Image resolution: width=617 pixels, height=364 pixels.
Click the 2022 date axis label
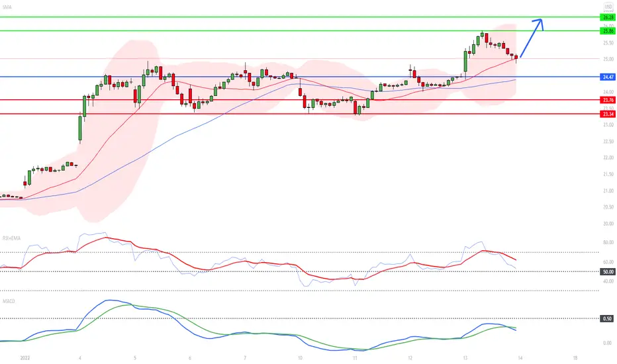[24, 357]
